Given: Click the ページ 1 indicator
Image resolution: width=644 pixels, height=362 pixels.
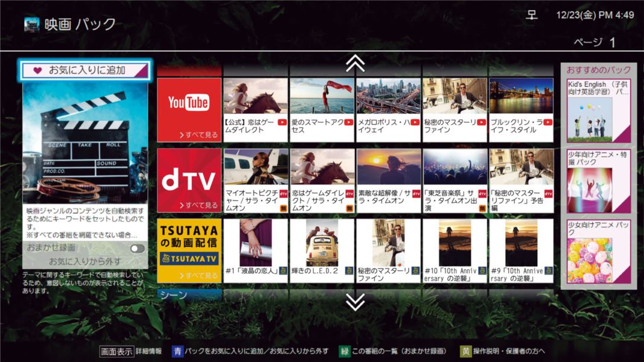Looking at the screenshot, I should pyautogui.click(x=595, y=42).
